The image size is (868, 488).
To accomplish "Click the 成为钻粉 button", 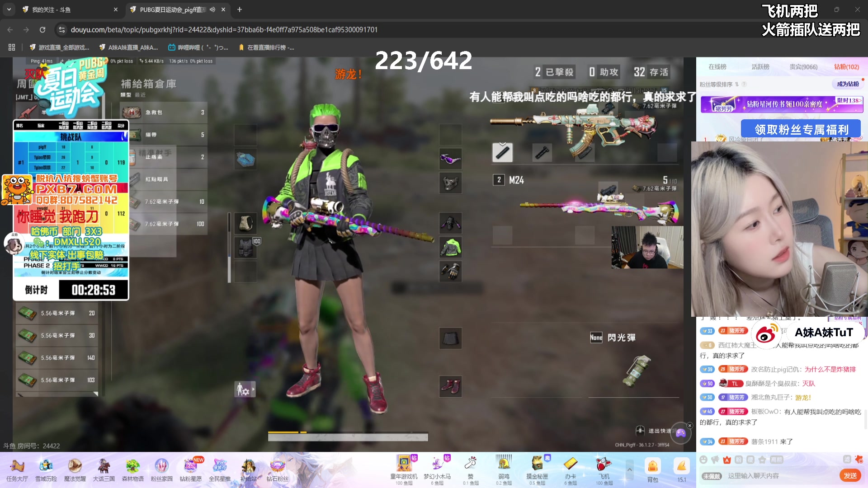I will pos(848,84).
